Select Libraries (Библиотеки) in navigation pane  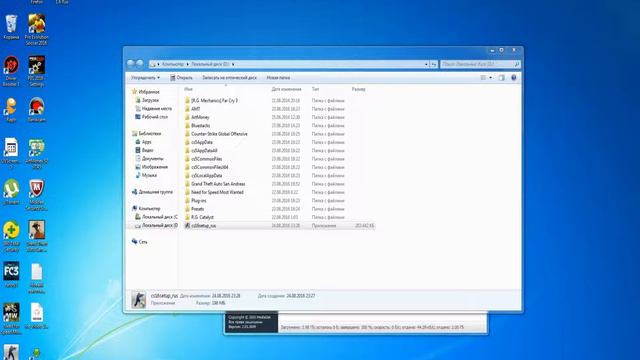coord(149,133)
